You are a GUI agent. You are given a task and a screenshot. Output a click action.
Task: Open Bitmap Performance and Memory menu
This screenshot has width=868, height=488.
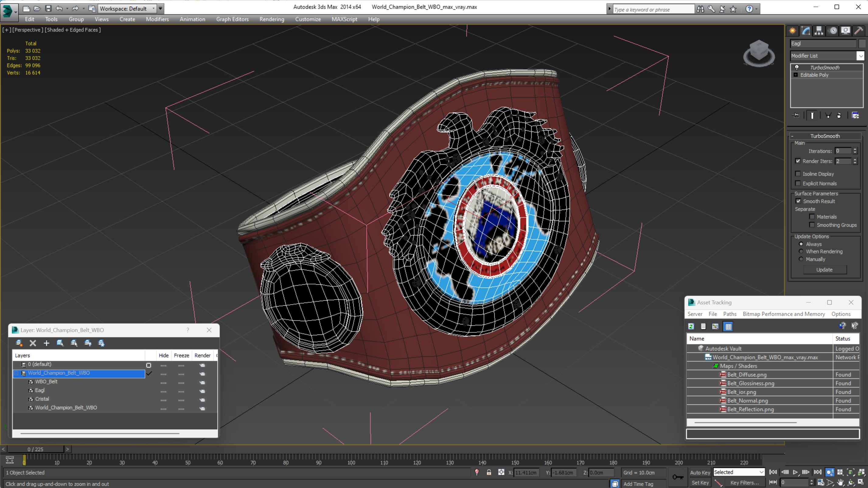(x=784, y=314)
